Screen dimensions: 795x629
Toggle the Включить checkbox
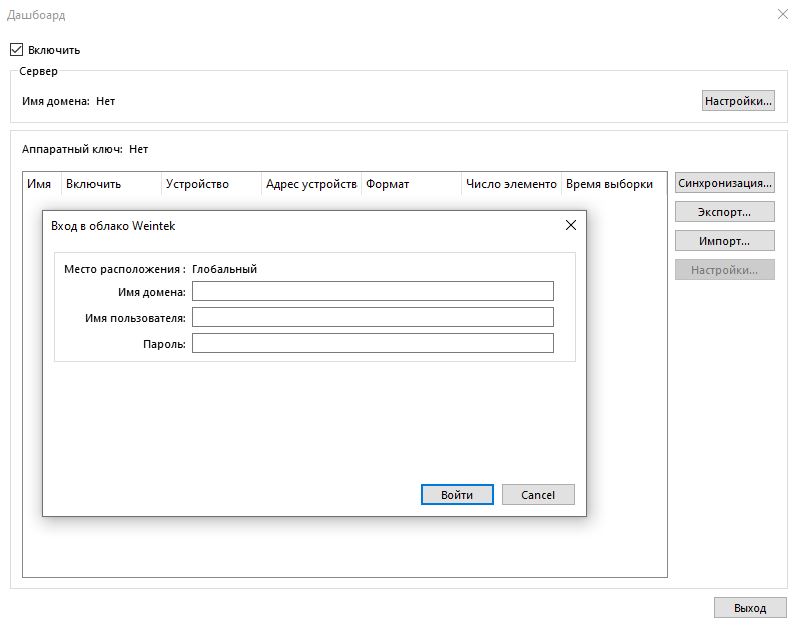[x=16, y=49]
